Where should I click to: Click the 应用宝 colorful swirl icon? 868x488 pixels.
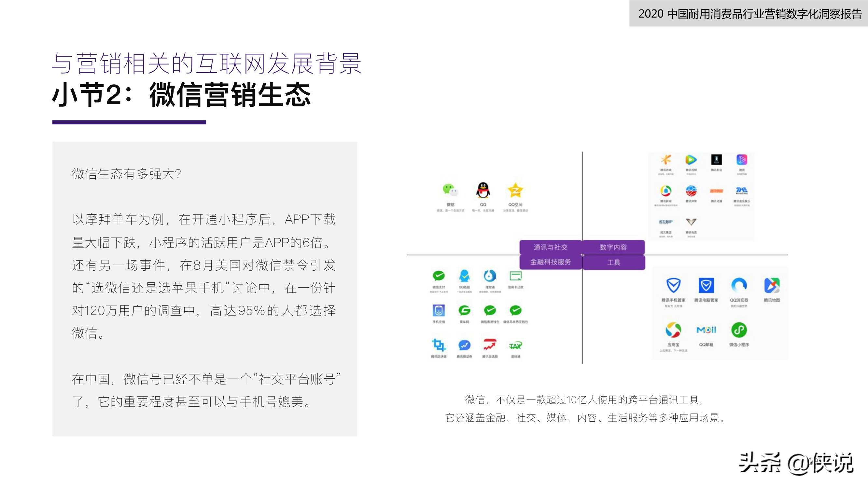point(673,330)
